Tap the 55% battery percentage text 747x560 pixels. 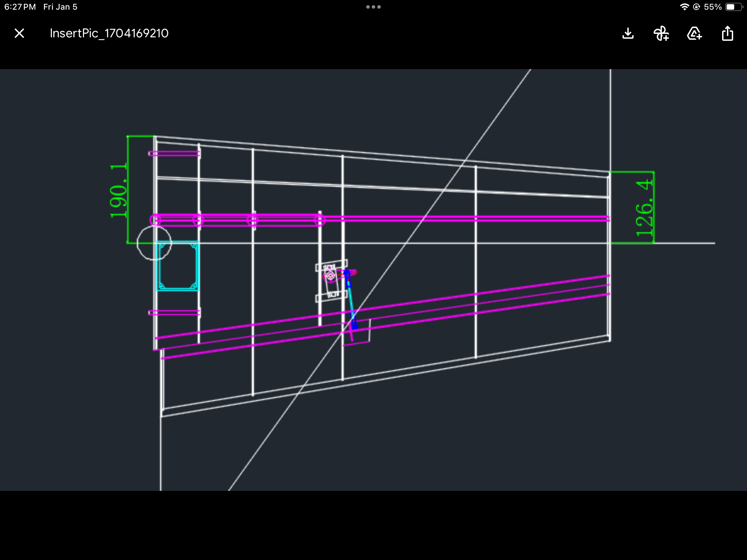tap(712, 7)
